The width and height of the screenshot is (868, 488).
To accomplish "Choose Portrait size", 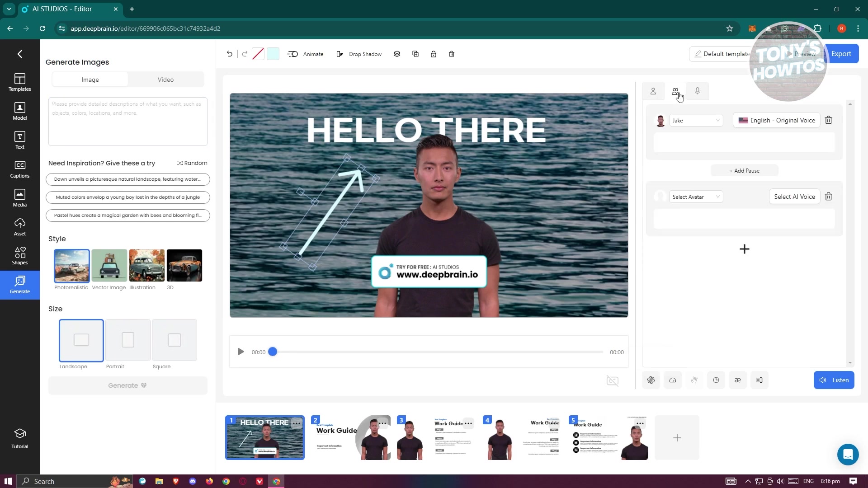I will (128, 340).
